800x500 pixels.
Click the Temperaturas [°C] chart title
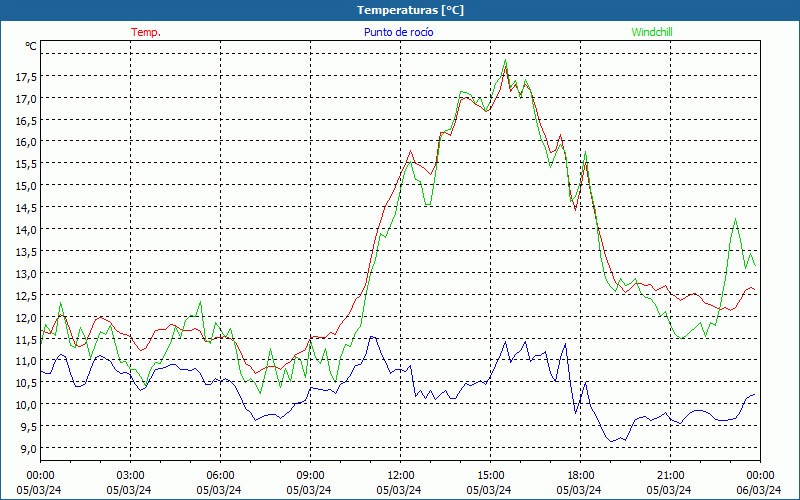410,10
